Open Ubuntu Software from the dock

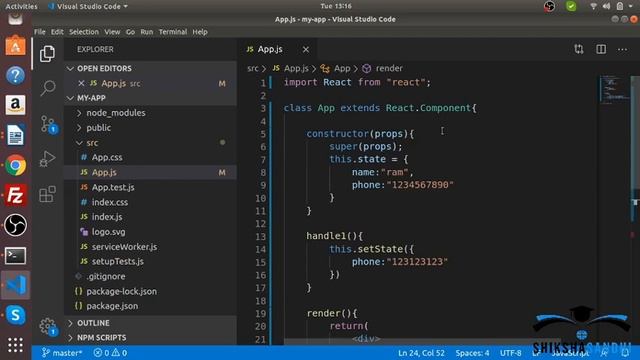(x=15, y=45)
